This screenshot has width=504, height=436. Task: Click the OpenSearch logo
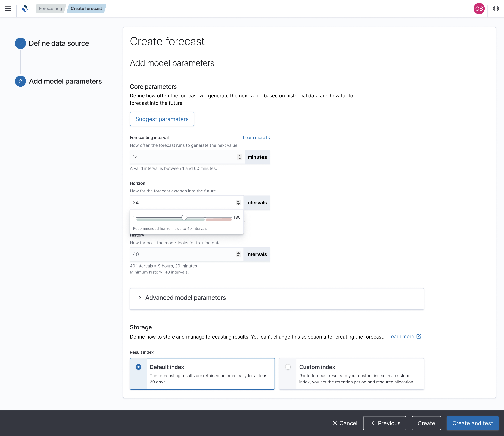pyautogui.click(x=24, y=8)
